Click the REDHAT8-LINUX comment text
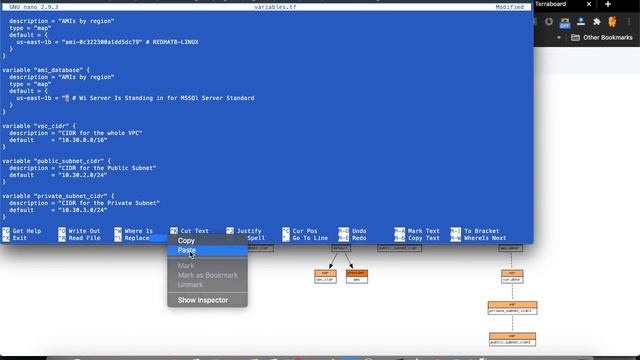Viewport: 640px width, 360px height. pyautogui.click(x=176, y=42)
